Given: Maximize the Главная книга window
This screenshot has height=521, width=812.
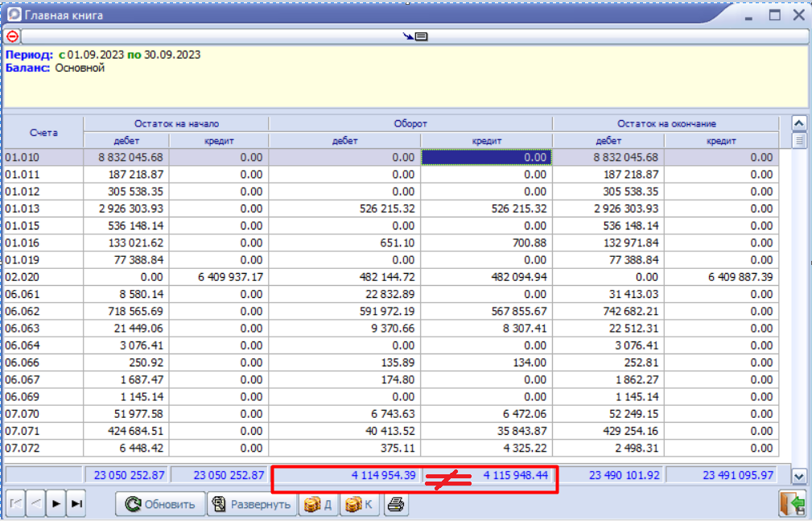Looking at the screenshot, I should click(x=774, y=14).
